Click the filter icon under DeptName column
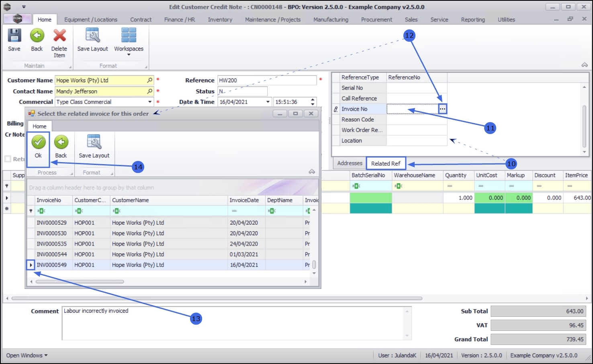This screenshot has height=364, width=593. click(272, 211)
